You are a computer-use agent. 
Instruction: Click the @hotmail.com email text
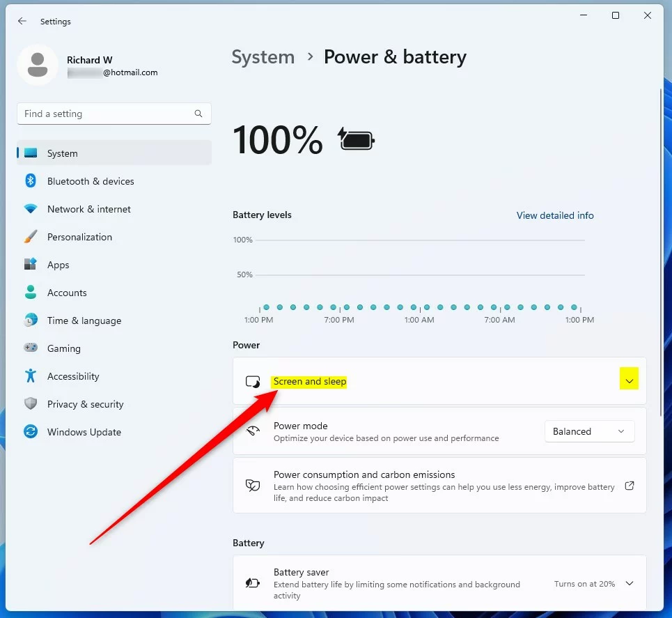tap(130, 72)
